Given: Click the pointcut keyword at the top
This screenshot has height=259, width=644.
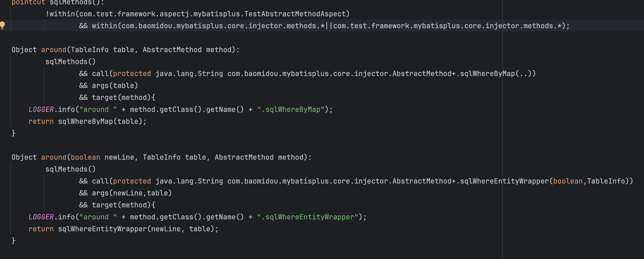Looking at the screenshot, I should coord(28,2).
